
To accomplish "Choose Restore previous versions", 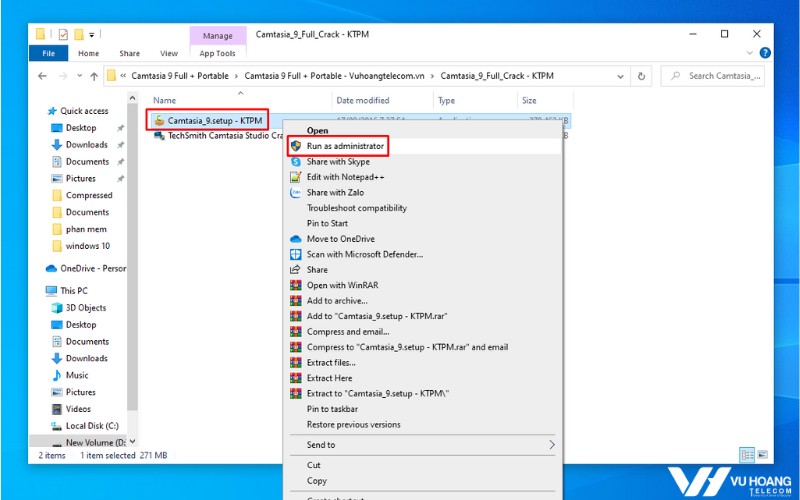I will [x=354, y=424].
